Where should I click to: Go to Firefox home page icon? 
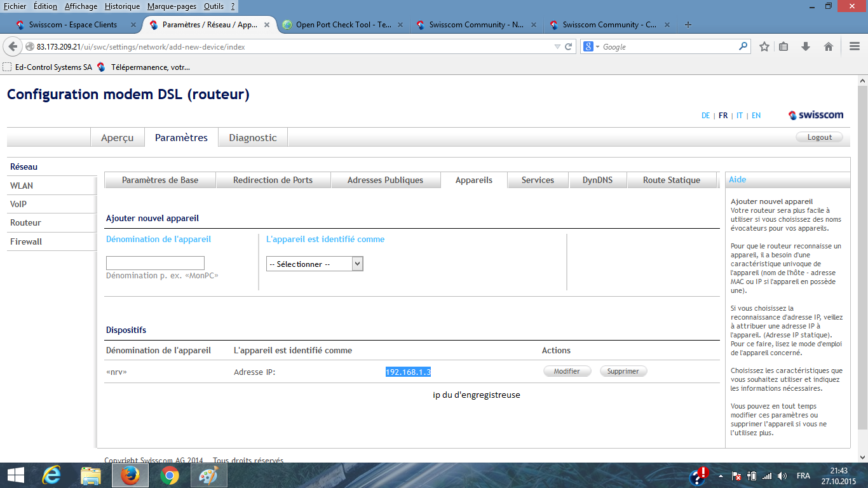tap(829, 46)
